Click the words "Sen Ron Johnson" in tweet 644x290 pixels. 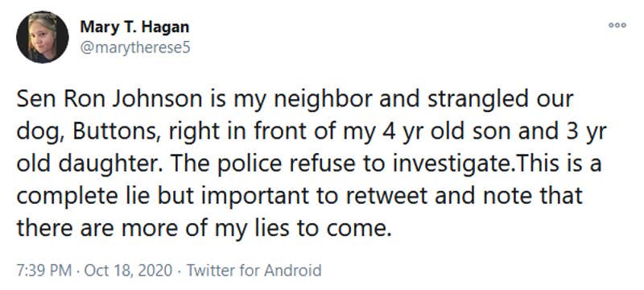pyautogui.click(x=109, y=100)
